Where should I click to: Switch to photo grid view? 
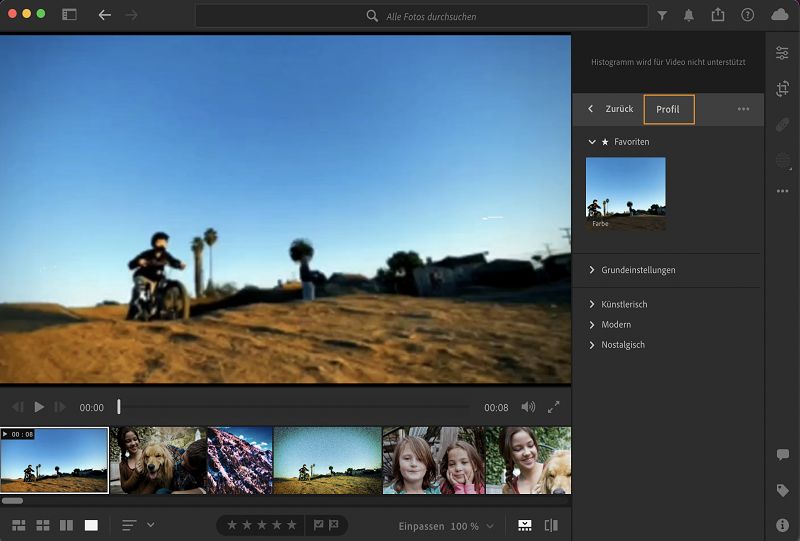click(19, 525)
